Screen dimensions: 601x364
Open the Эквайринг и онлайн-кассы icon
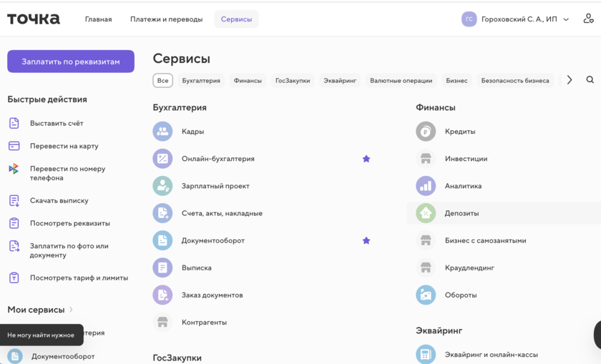(426, 354)
